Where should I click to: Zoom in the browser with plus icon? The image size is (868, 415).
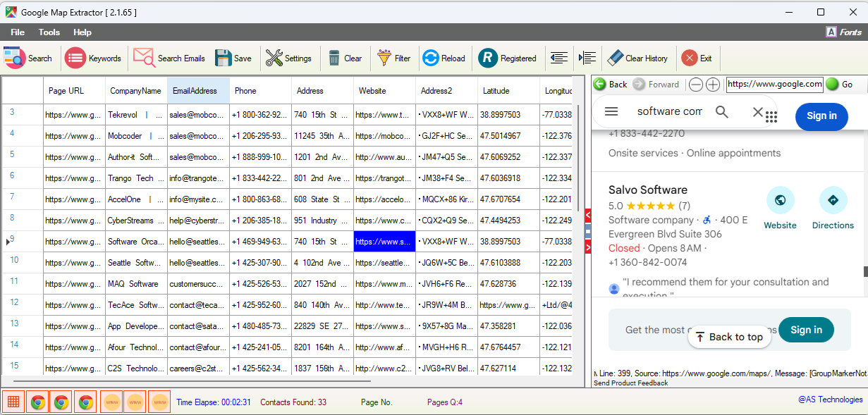[x=713, y=85]
